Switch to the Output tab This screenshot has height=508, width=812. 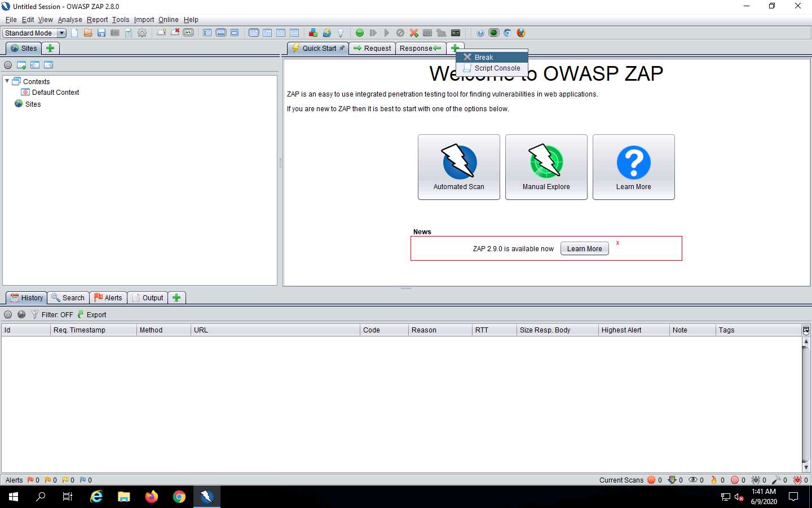148,297
